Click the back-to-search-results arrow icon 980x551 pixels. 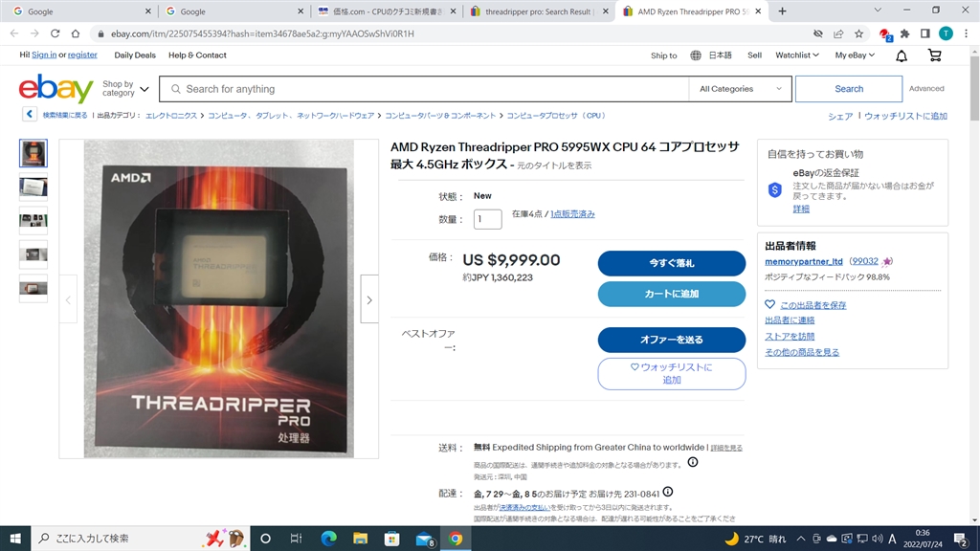point(30,115)
